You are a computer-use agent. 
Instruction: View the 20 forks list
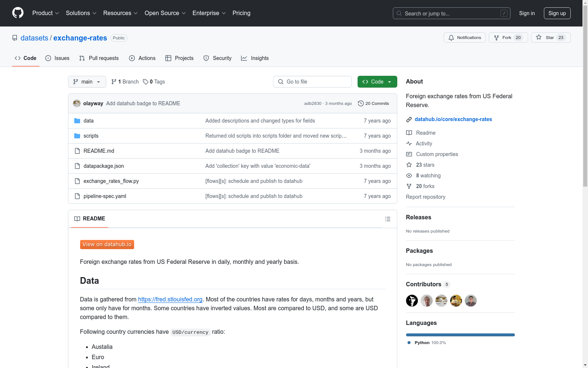coord(420,186)
